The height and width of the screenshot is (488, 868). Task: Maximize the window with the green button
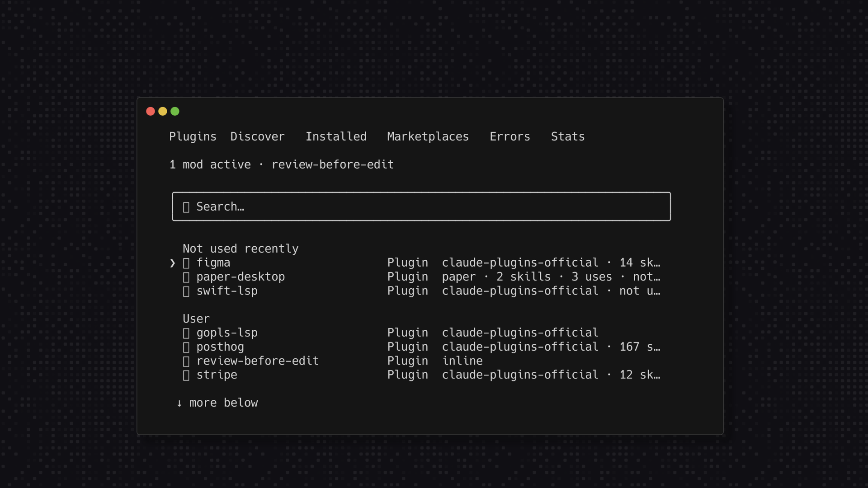coord(175,111)
